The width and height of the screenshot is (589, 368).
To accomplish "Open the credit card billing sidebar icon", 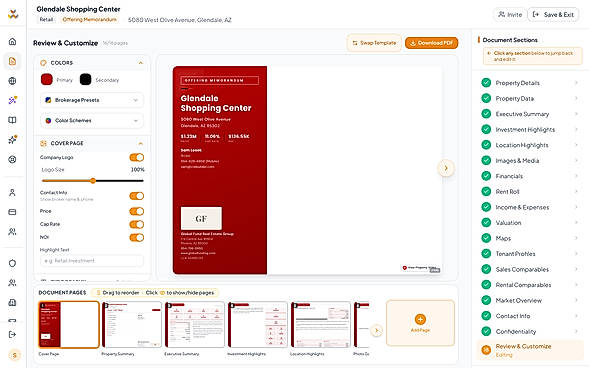I will click(x=12, y=212).
